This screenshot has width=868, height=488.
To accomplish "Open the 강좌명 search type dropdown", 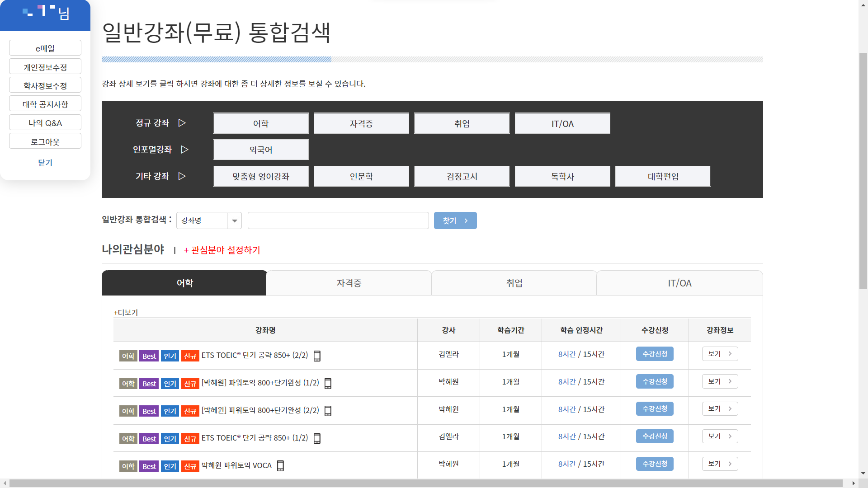I will [x=209, y=221].
